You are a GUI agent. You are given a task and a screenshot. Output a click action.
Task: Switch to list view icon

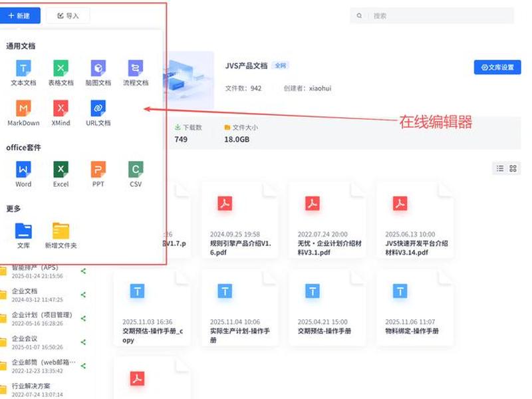click(500, 168)
